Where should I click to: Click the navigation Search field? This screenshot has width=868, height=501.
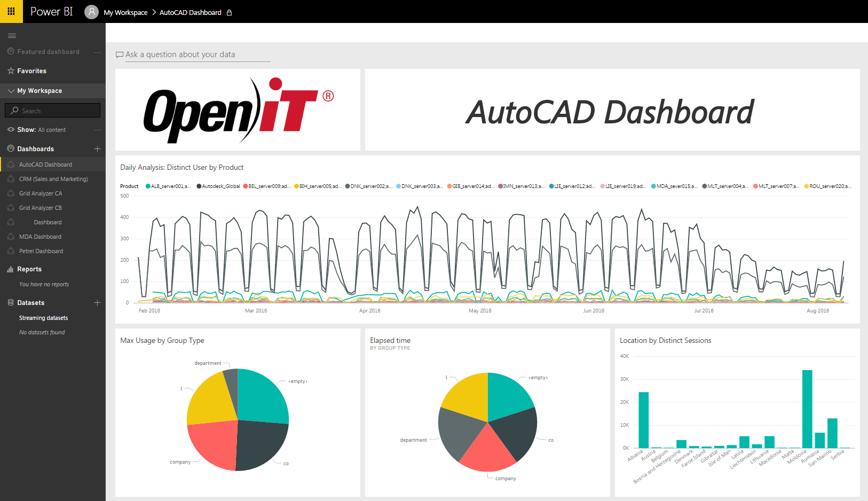click(52, 110)
